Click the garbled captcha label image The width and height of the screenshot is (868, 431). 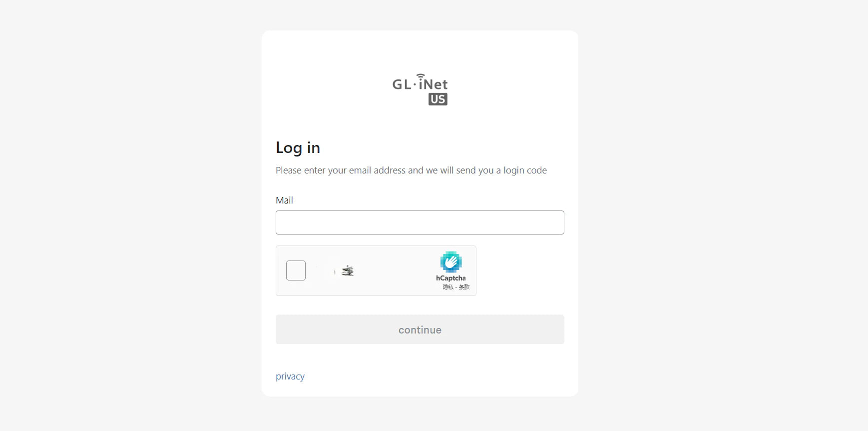[347, 271]
